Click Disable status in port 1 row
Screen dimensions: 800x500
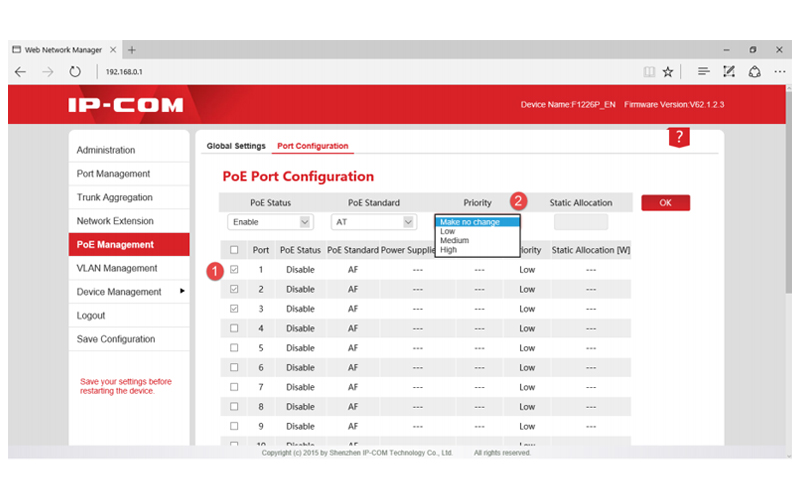coord(300,269)
